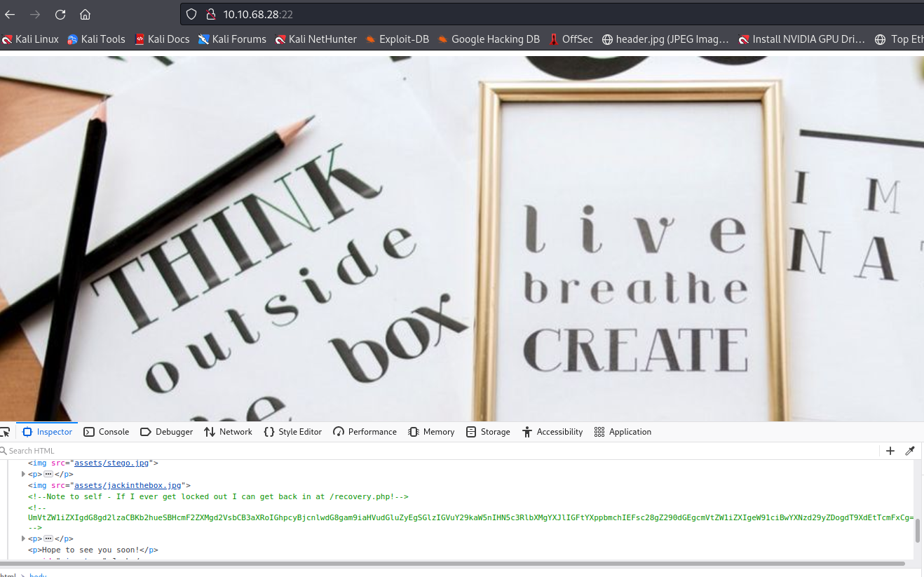Open the Kali Tools bookmark
This screenshot has width=924, height=577.
point(96,39)
